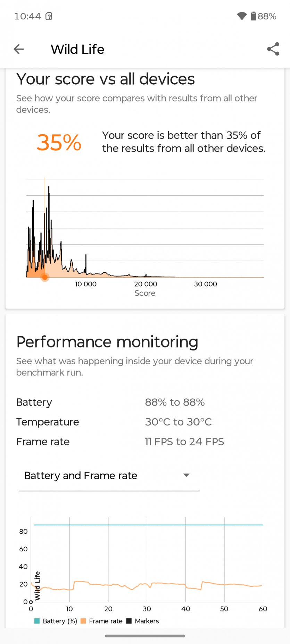The image size is (290, 644).
Task: Tap the bottom navigation gesture bar
Action: coord(145,636)
